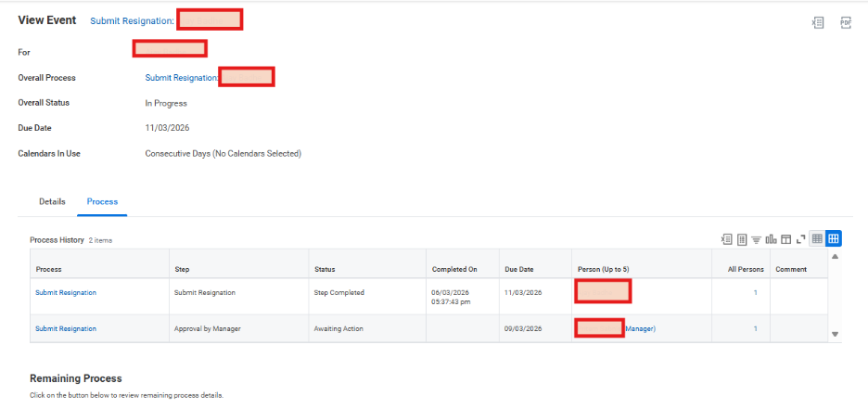This screenshot has height=409, width=868.
Task: Switch to the Details tab
Action: click(x=52, y=201)
